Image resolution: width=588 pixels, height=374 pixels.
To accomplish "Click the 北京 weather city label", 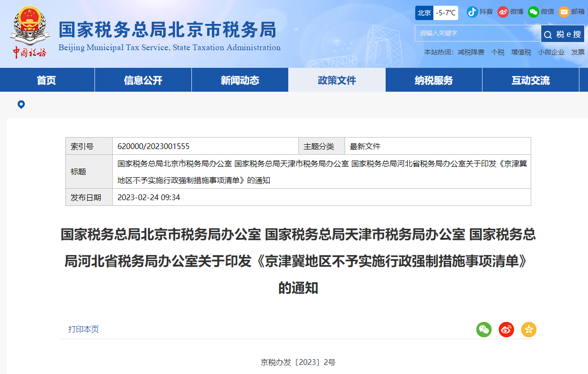I will point(424,13).
